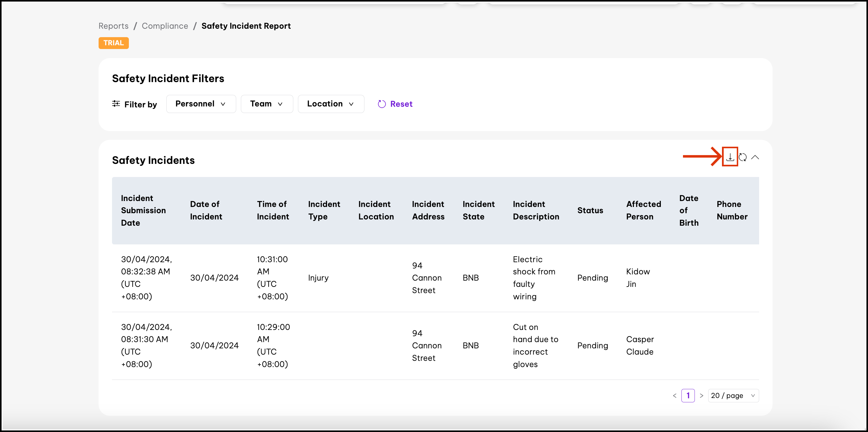Click Incident Location column header
Viewport: 868px width, 432px height.
(376, 210)
